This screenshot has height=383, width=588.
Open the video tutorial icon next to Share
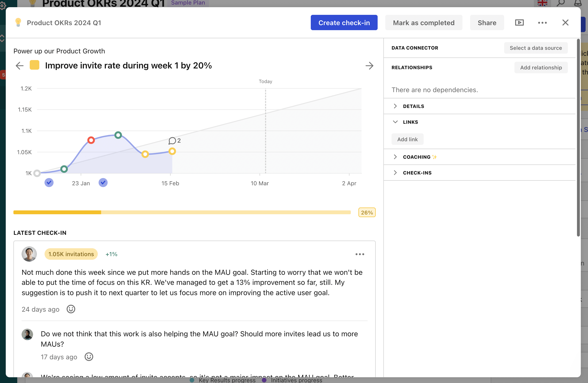(x=519, y=23)
